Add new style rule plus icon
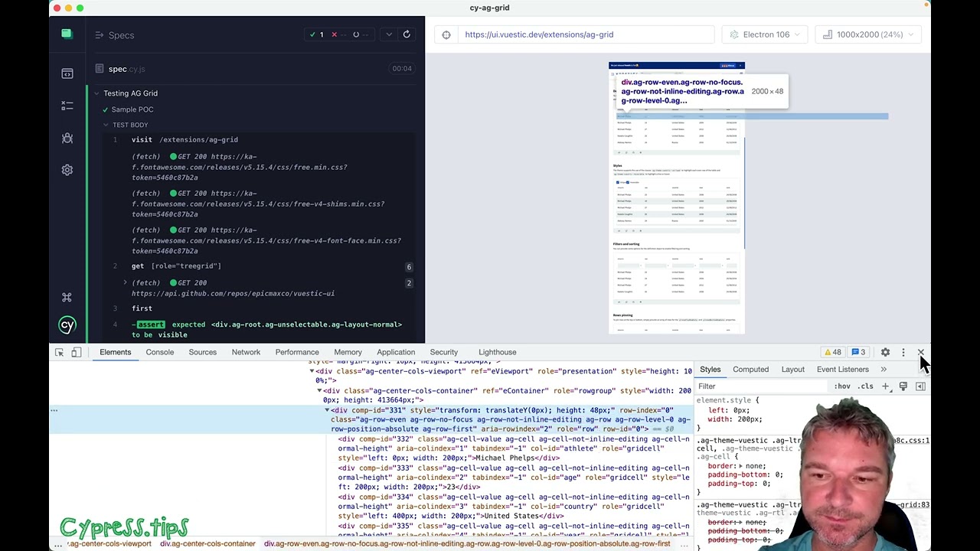The image size is (980, 551). (885, 386)
